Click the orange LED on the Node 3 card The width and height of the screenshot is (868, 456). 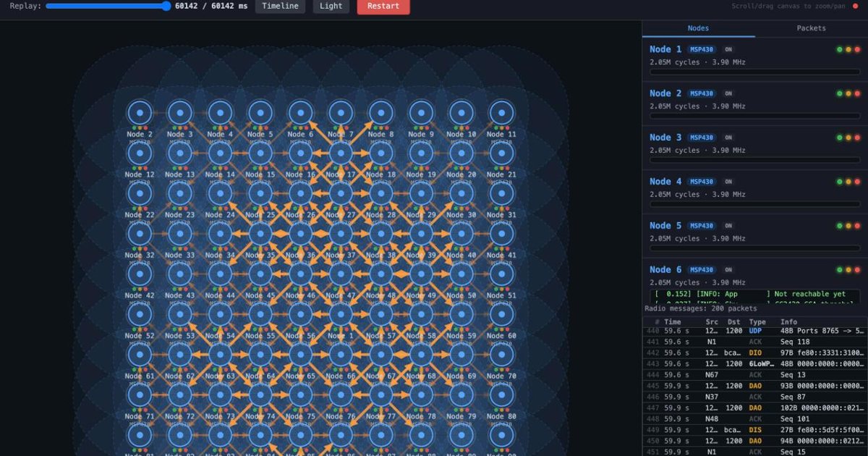click(848, 138)
